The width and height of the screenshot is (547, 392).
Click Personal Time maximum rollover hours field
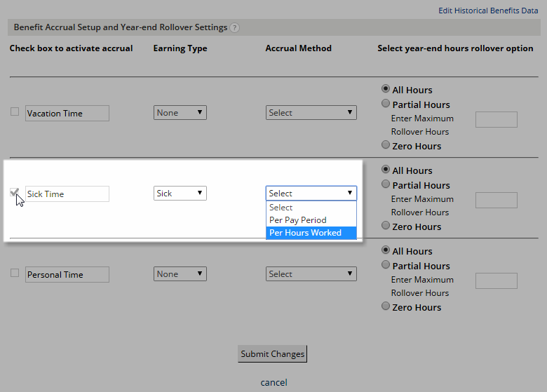(x=497, y=281)
